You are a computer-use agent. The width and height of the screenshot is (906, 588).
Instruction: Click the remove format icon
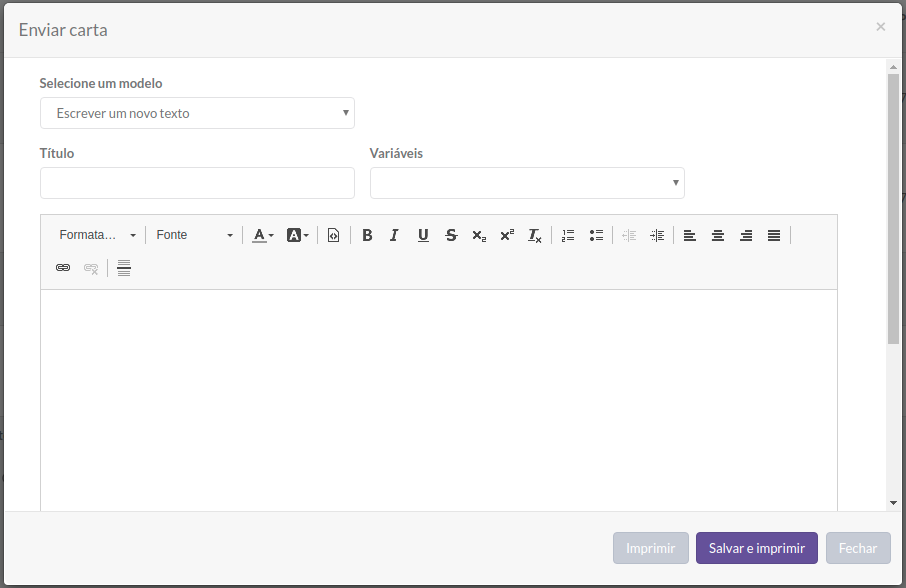tap(535, 235)
